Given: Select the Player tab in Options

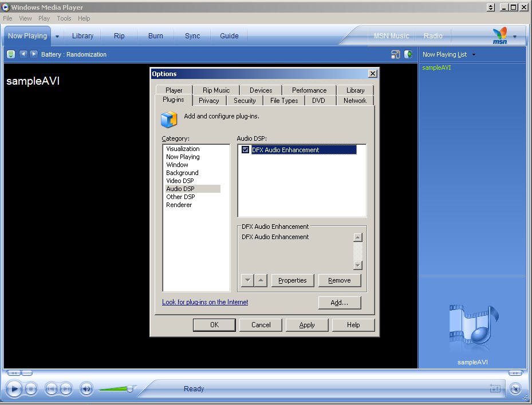Looking at the screenshot, I should (174, 90).
